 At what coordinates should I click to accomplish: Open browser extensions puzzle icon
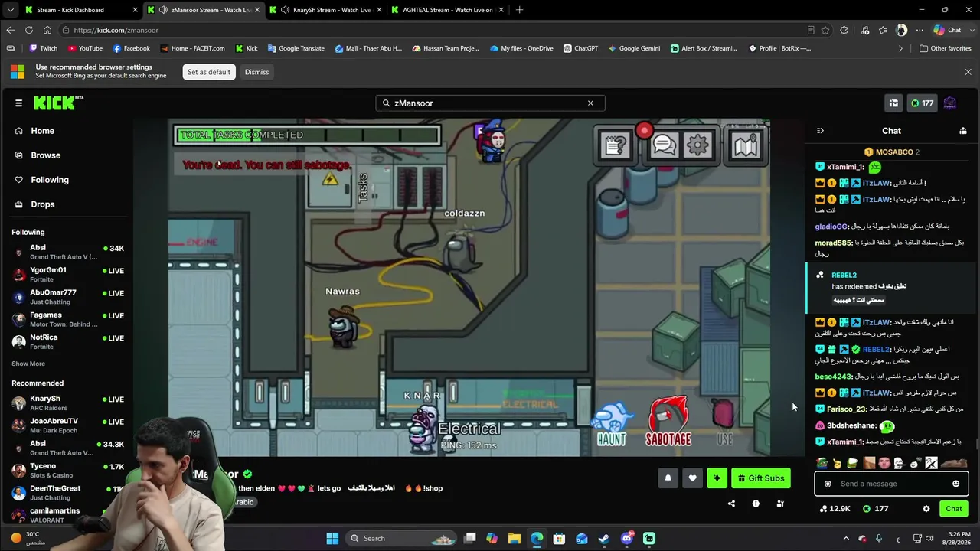click(844, 30)
